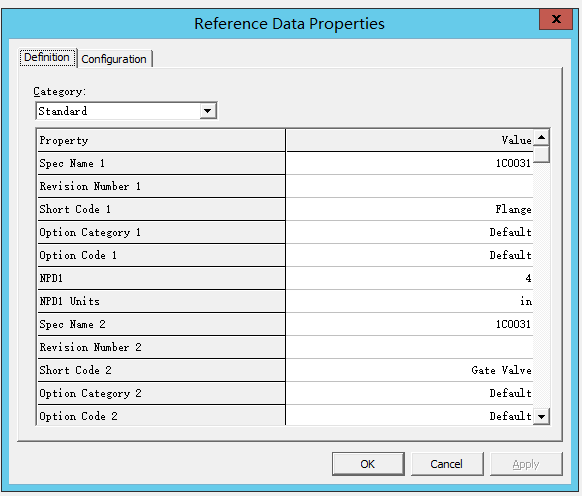Click the Apply button
582x496 pixels.
click(x=526, y=464)
